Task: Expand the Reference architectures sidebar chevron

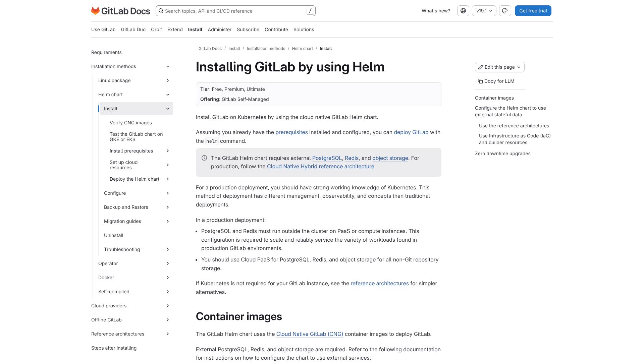Action: click(x=168, y=334)
